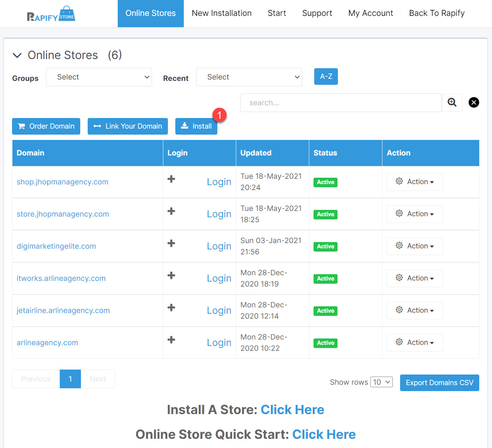Focus the search text field
The image size is (492, 448).
[x=341, y=103]
